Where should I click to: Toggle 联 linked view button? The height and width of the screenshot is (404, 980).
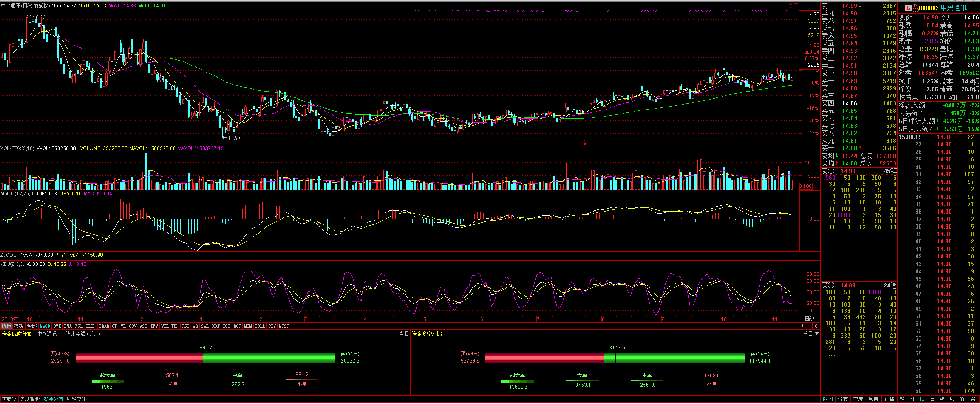pos(952,399)
